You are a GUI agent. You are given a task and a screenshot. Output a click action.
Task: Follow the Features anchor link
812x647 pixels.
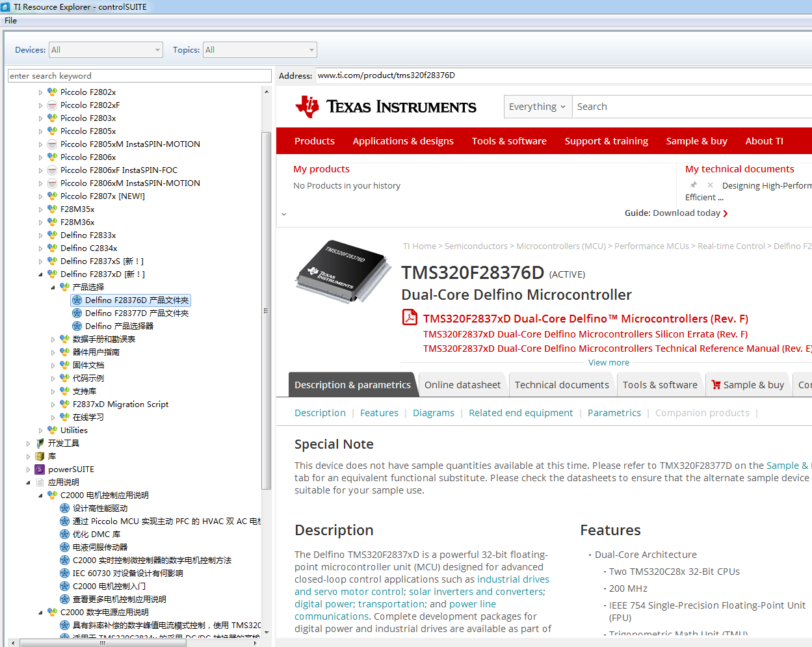click(x=379, y=413)
